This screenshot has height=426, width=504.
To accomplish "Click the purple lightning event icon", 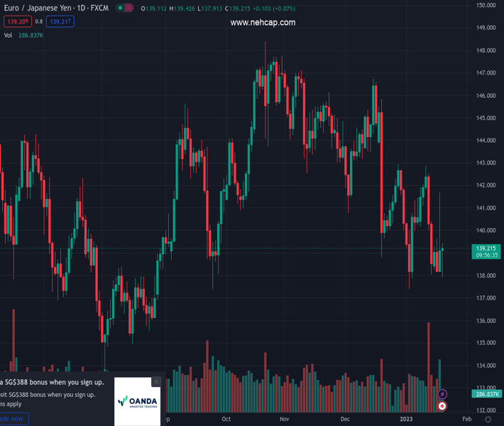I will pyautogui.click(x=443, y=394).
